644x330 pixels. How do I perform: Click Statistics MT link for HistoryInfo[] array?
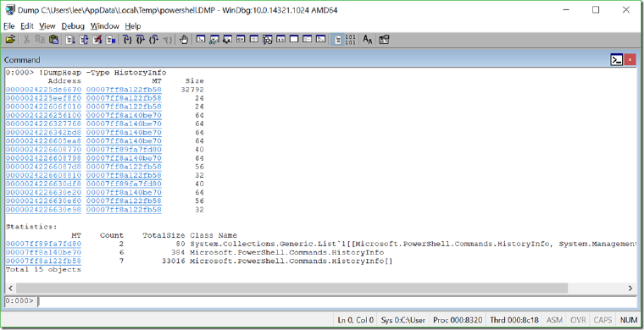click(43, 261)
